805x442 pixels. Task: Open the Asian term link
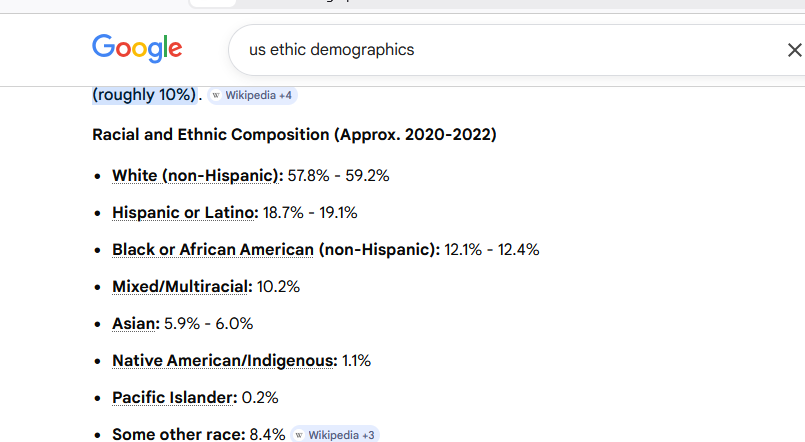pos(135,323)
